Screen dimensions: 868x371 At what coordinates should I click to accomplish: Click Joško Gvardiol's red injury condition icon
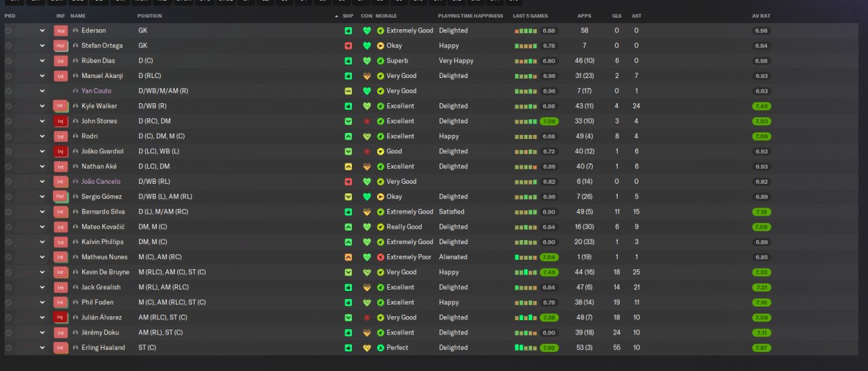click(367, 151)
